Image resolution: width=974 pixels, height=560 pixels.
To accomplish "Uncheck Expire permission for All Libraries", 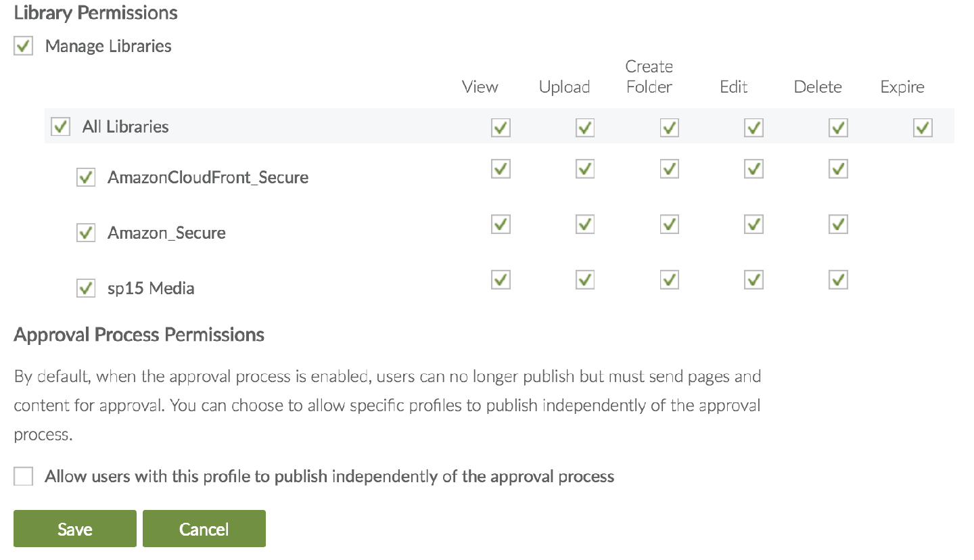I will (x=923, y=128).
